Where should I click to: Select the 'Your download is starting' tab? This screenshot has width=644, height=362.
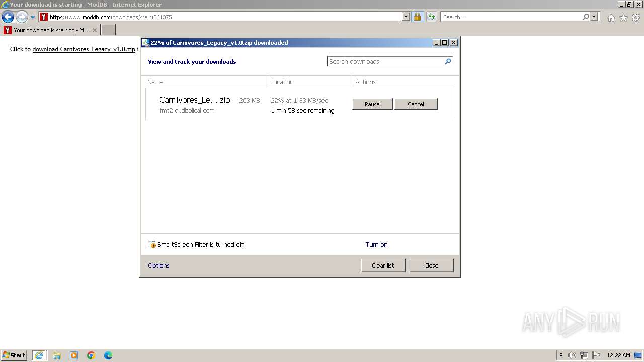pyautogui.click(x=50, y=30)
